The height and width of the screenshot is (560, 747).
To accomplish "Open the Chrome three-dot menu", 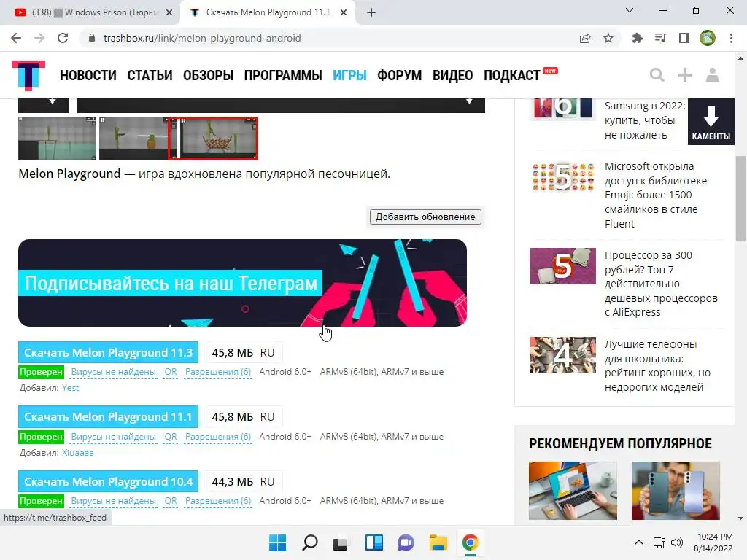I will coord(731,38).
